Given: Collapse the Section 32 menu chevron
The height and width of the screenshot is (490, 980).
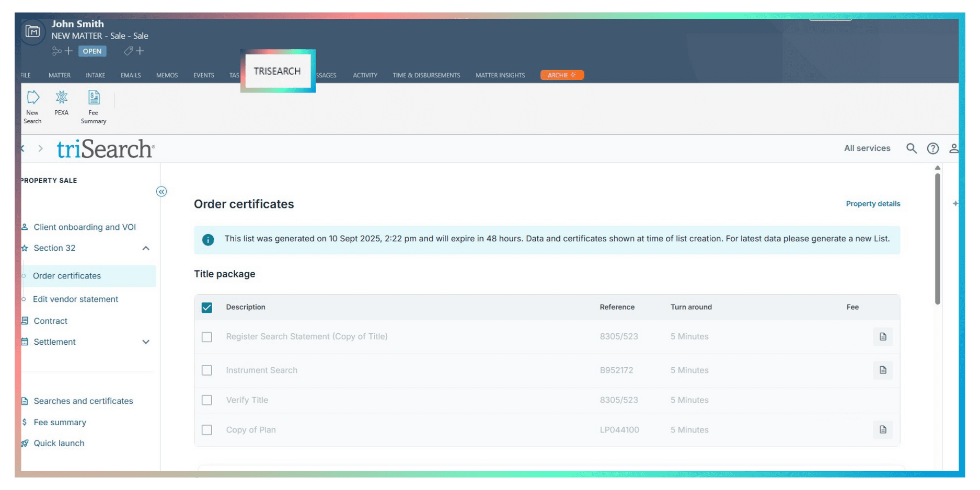Looking at the screenshot, I should coord(146,248).
